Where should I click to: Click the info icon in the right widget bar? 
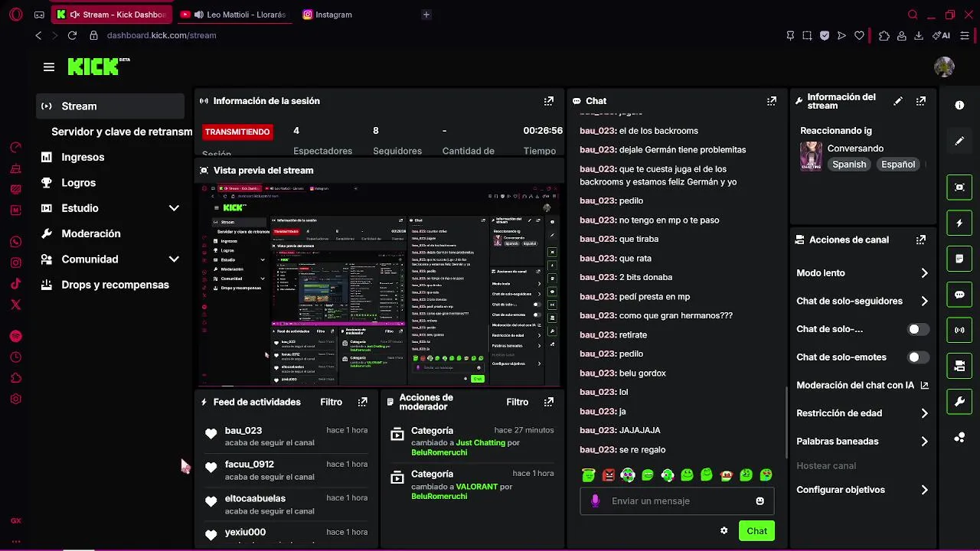[959, 106]
